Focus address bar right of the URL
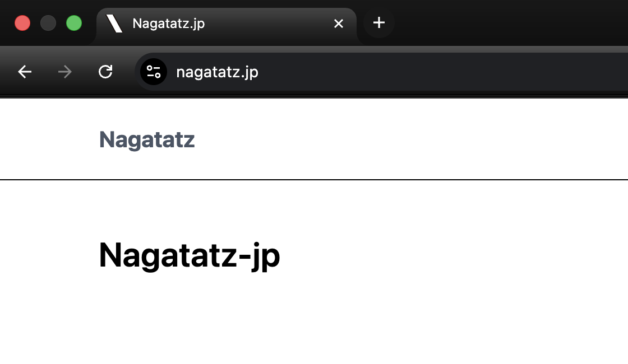The width and height of the screenshot is (628, 364). click(449, 72)
